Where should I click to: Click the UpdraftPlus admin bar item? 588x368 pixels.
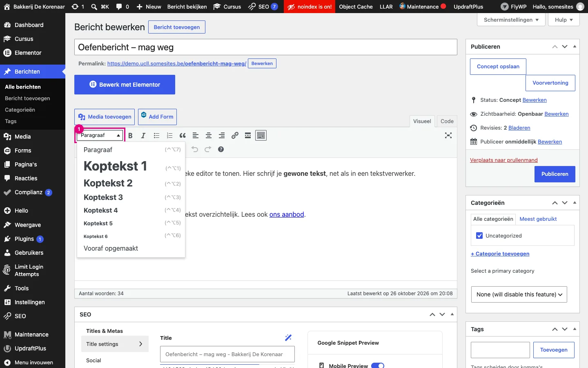[468, 7]
